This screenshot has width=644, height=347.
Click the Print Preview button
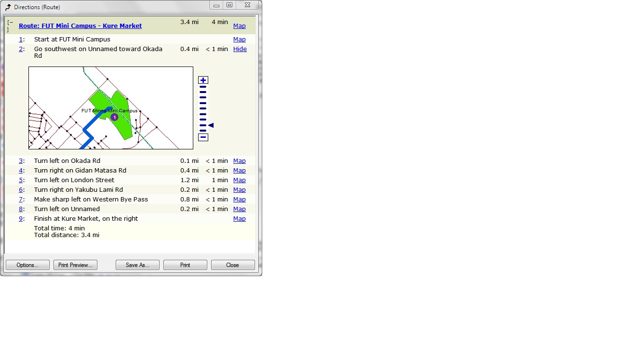click(x=75, y=265)
